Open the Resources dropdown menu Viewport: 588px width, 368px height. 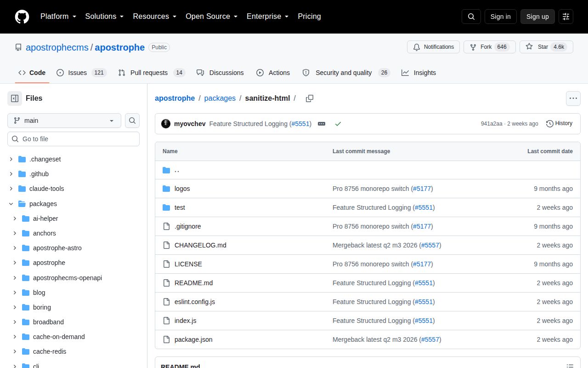point(155,16)
